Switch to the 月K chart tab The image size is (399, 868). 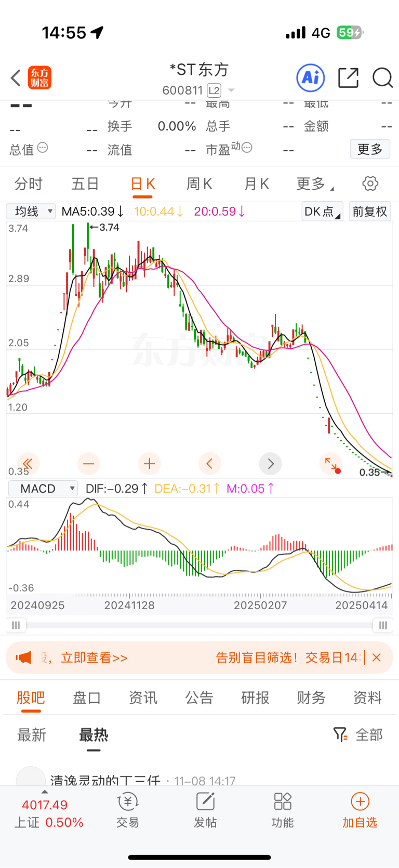(x=256, y=183)
